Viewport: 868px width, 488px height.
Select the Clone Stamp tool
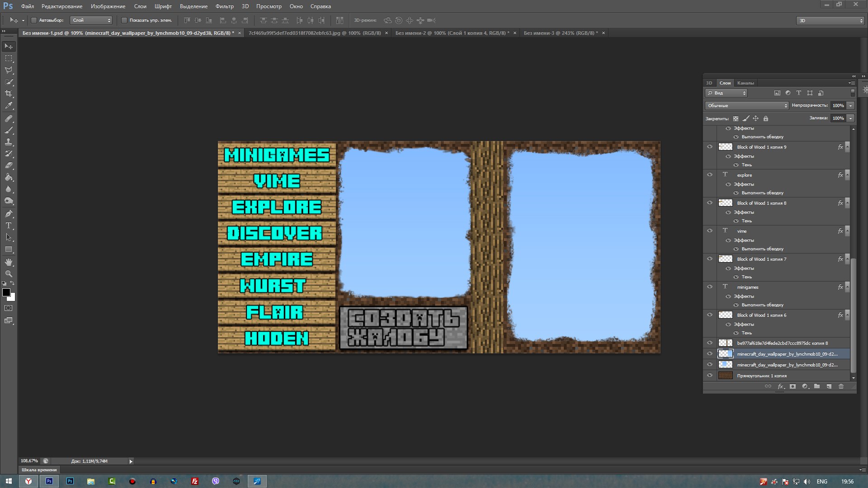(x=9, y=142)
